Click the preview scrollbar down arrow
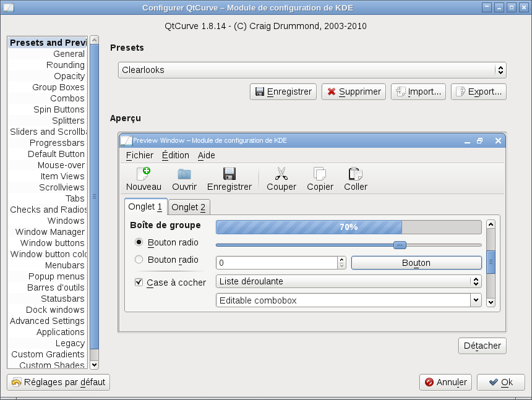Viewport: 532px width, 400px height. [x=491, y=302]
